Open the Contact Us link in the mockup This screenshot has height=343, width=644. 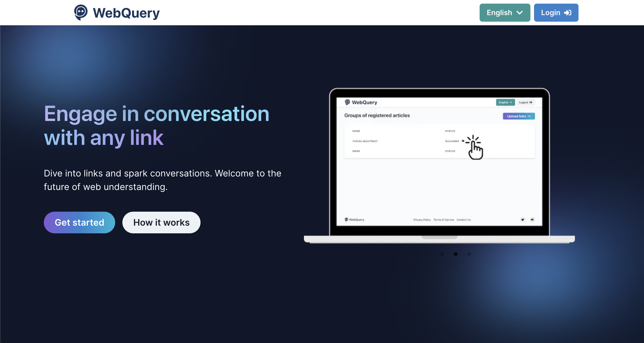click(464, 220)
